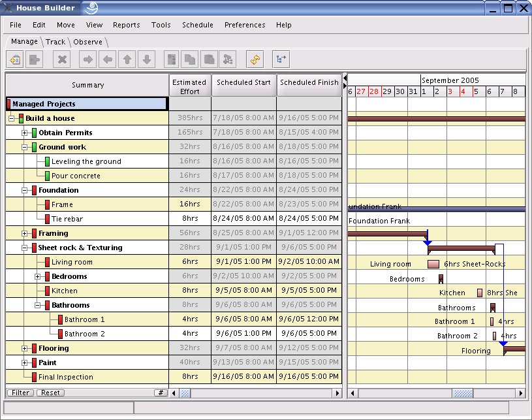Click the blue tree export icon
This screenshot has width=532, height=420.
click(281, 59)
